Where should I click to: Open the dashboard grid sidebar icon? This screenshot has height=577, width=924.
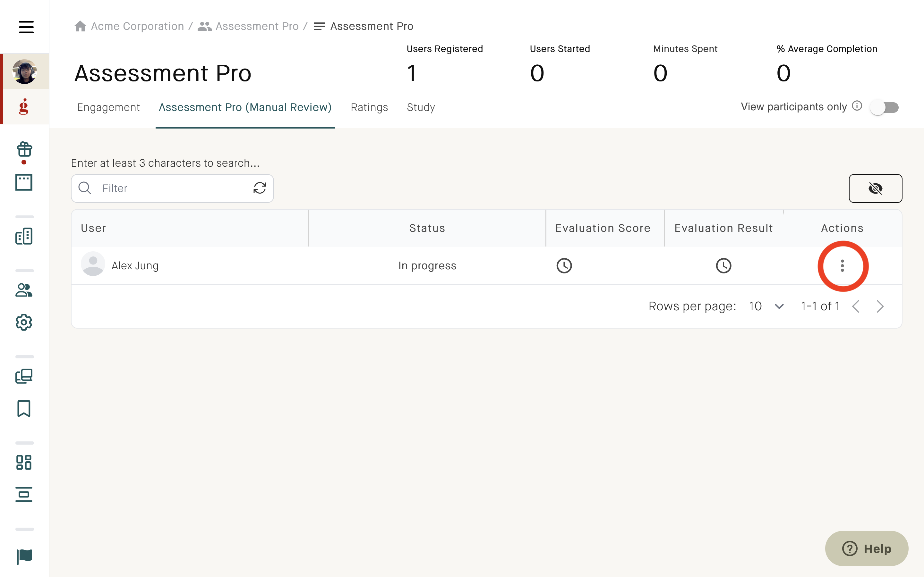(x=24, y=463)
